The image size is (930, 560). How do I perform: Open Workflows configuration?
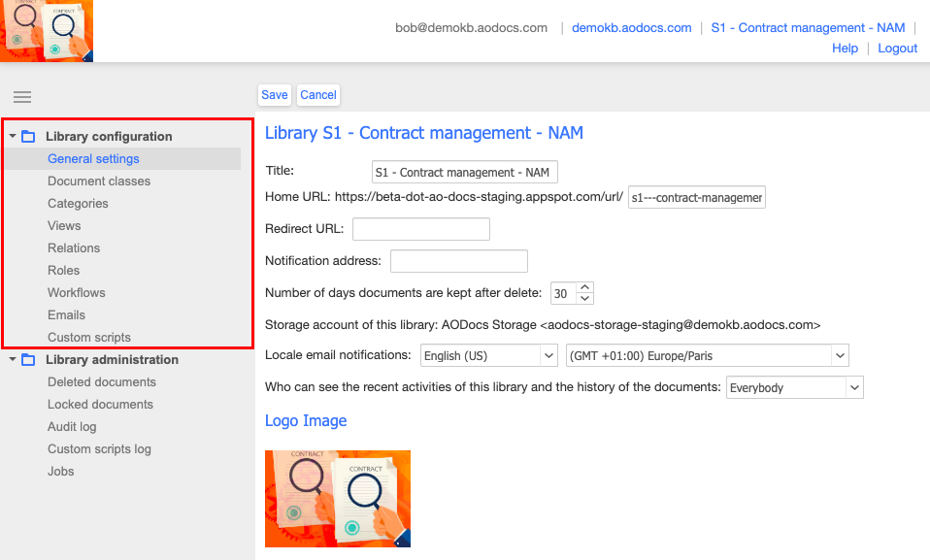click(77, 292)
